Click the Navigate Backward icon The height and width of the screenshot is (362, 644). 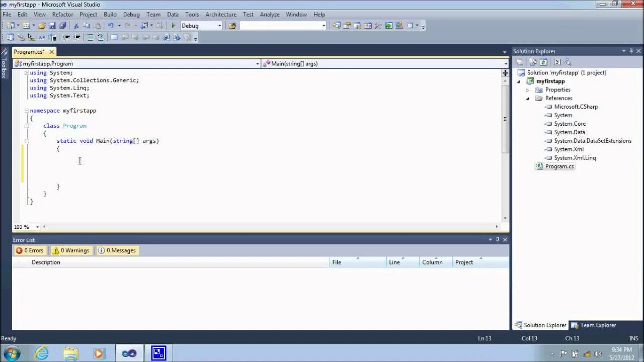click(144, 26)
